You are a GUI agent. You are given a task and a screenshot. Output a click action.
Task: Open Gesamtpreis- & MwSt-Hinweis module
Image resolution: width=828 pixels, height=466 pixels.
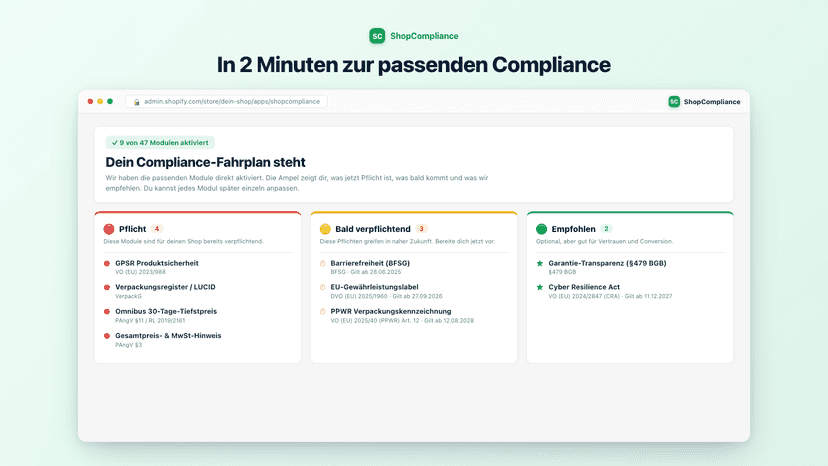point(168,335)
